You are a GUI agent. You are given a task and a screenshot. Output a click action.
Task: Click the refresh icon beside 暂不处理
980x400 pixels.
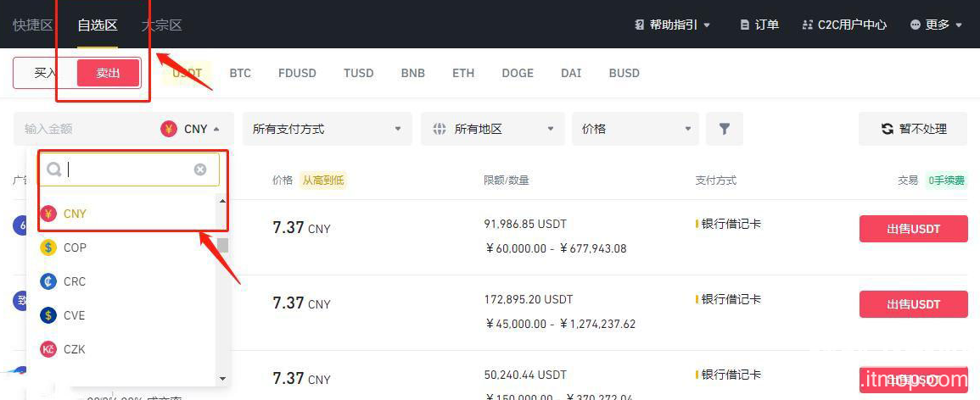887,129
